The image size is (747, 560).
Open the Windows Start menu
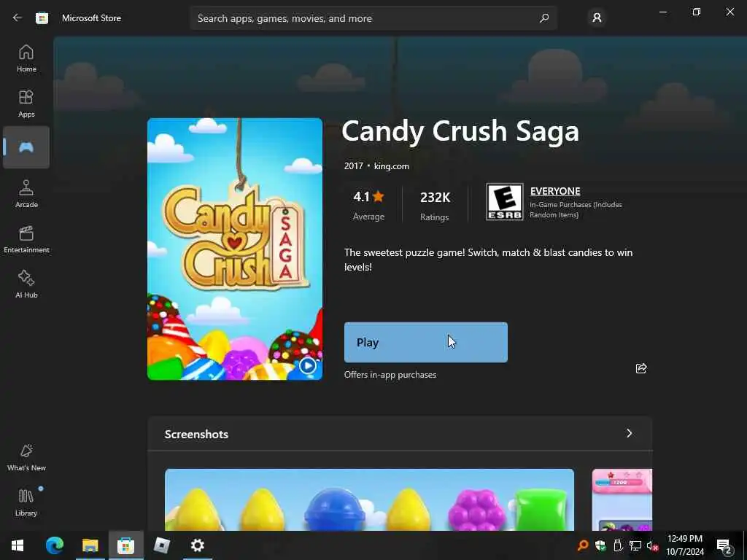(x=18, y=545)
